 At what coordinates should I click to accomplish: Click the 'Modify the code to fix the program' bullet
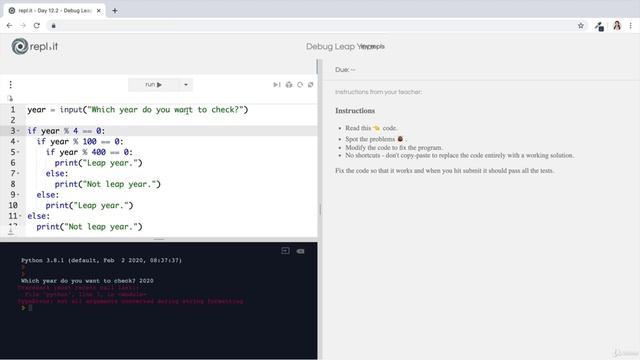tap(394, 148)
